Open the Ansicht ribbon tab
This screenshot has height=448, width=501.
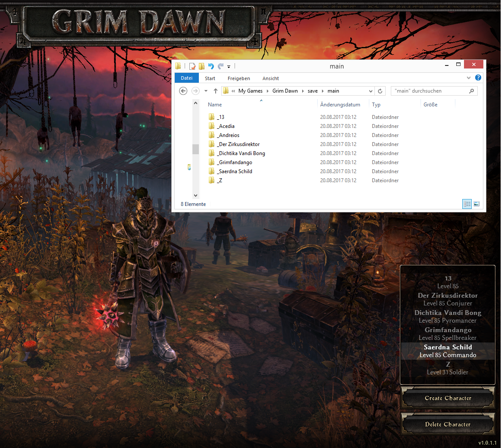tap(271, 78)
